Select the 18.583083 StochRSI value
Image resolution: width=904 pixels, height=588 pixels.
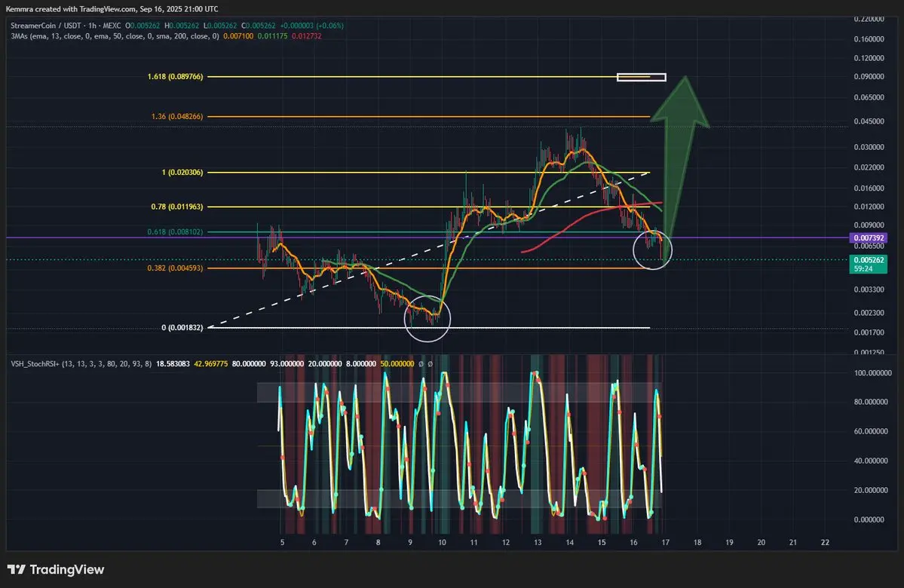[173, 364]
